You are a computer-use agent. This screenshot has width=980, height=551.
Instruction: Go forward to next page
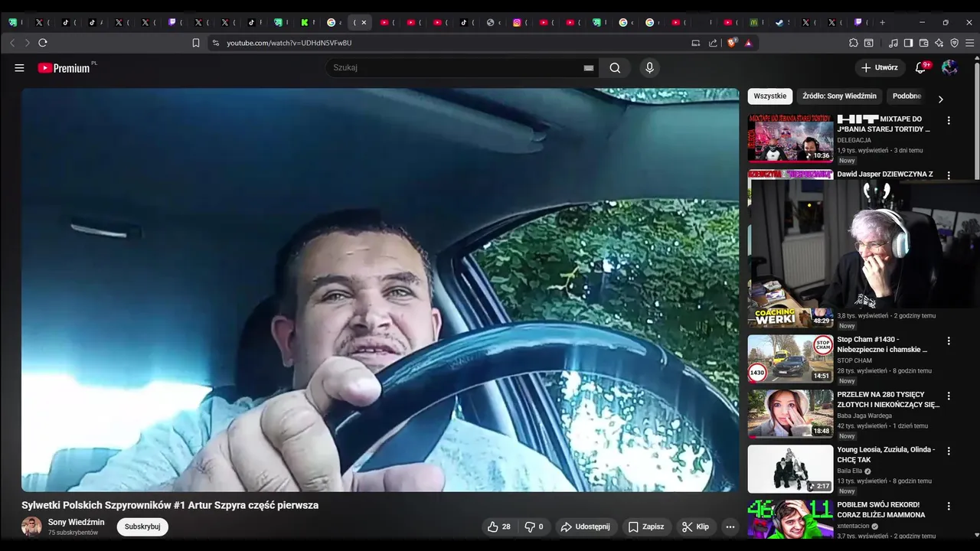click(x=28, y=43)
